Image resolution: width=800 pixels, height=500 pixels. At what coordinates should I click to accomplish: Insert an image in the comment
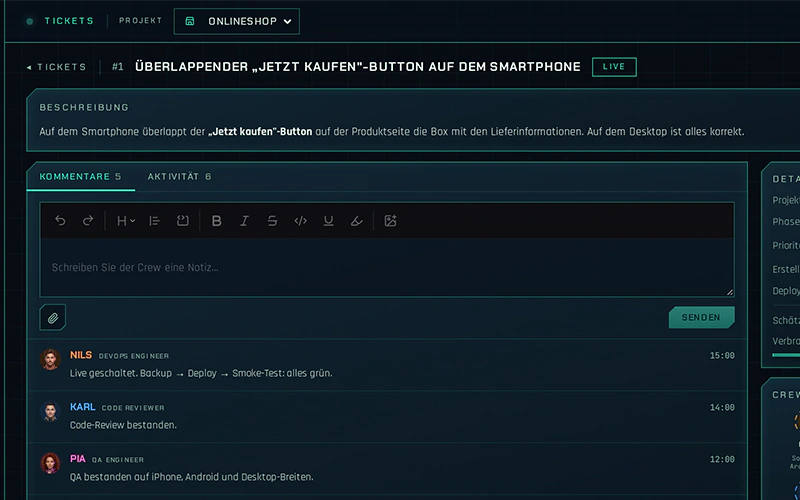click(x=390, y=220)
